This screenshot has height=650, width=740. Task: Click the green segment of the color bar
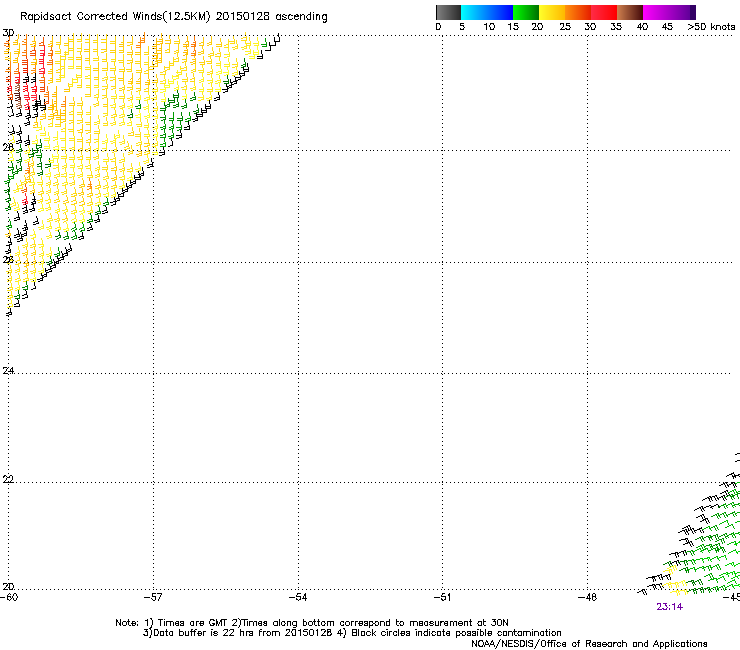[x=526, y=12]
